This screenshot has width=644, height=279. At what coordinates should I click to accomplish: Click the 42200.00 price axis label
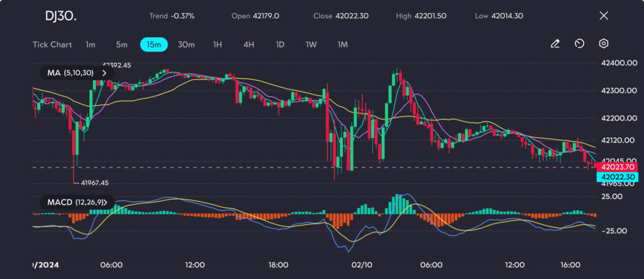(619, 118)
